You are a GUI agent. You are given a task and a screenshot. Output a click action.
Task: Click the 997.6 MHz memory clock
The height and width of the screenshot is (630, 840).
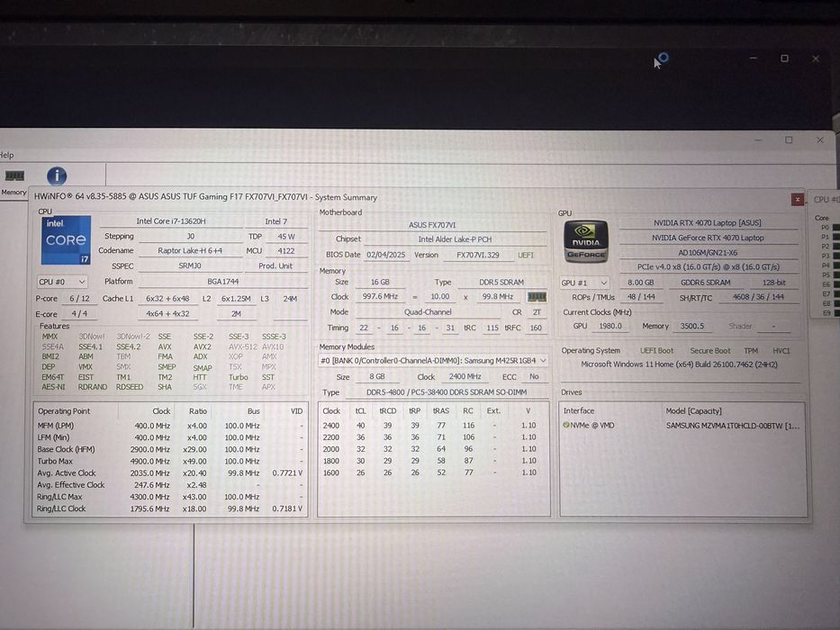[380, 296]
